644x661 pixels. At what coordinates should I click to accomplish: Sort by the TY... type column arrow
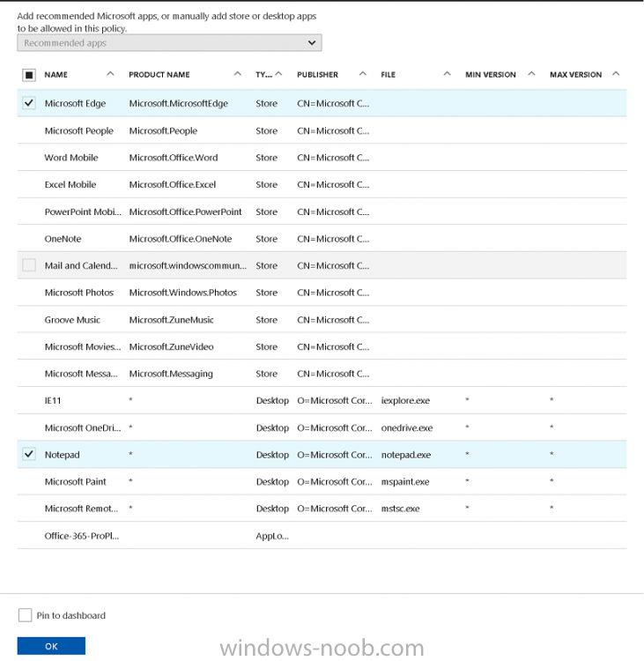coord(278,74)
